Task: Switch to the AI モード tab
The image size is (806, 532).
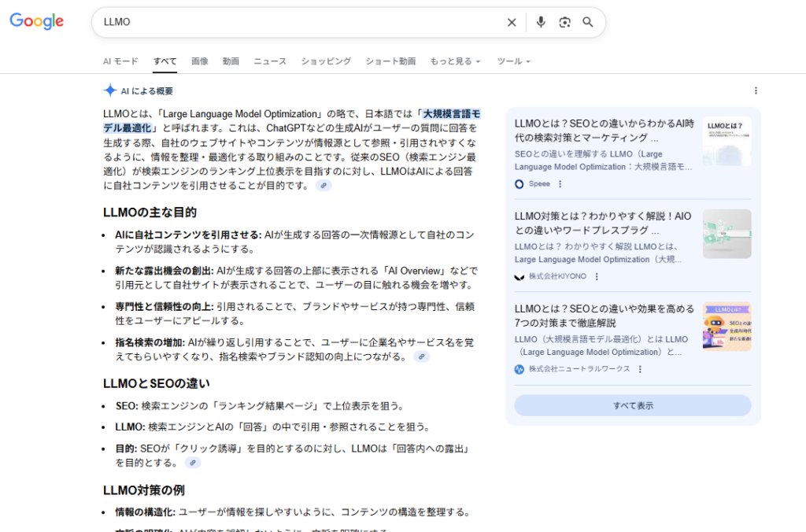Action: 120,61
